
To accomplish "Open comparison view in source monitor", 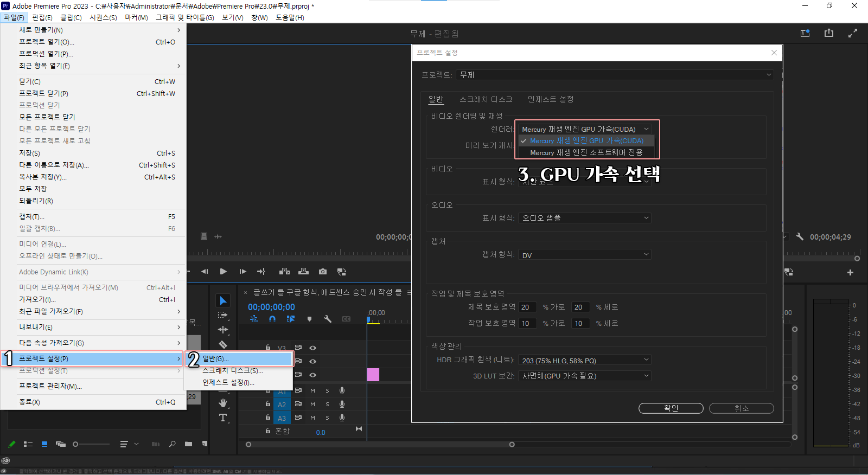I will tap(341, 272).
